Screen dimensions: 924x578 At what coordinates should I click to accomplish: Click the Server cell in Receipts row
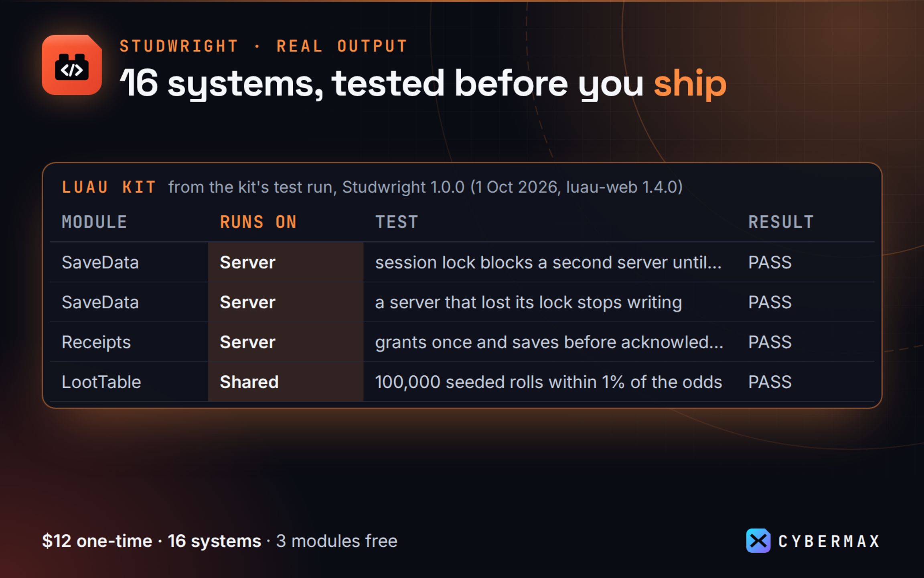(286, 342)
